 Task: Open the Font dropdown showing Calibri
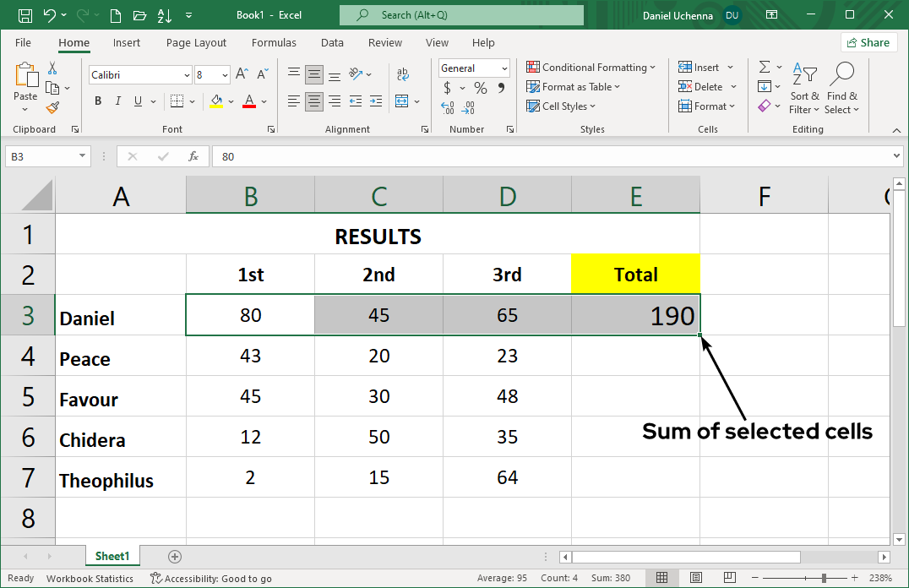(x=139, y=74)
